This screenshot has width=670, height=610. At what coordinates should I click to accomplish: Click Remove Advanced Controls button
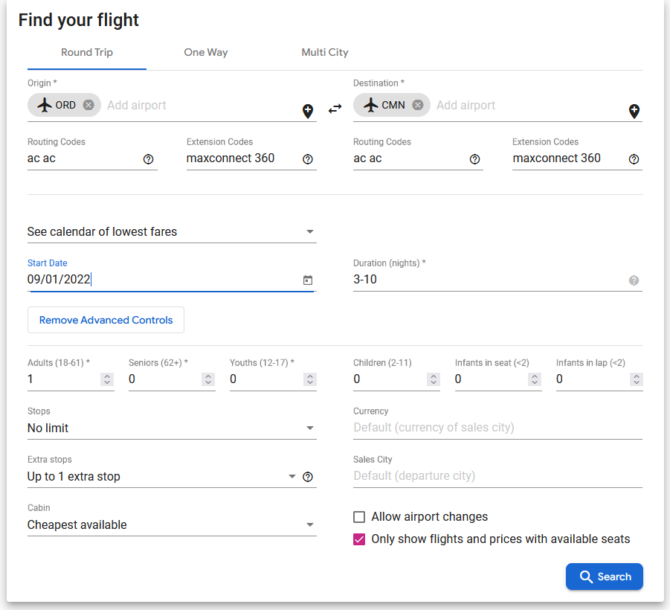(x=106, y=320)
